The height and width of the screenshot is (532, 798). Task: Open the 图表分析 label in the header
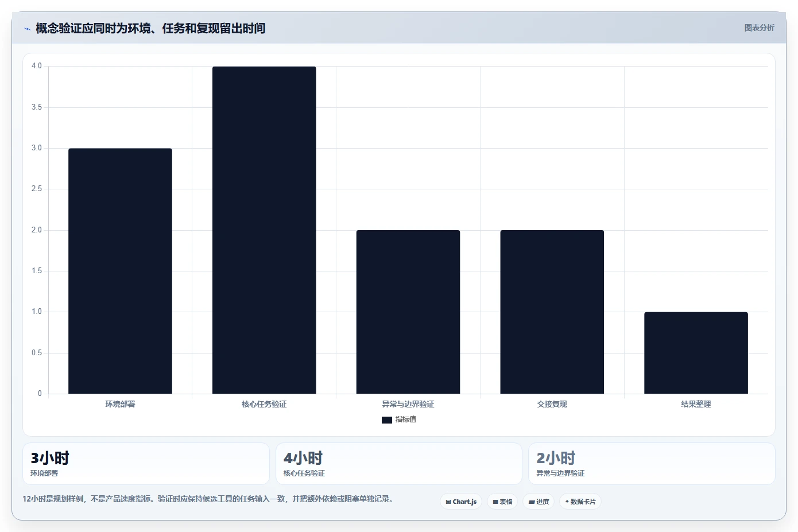(x=759, y=28)
